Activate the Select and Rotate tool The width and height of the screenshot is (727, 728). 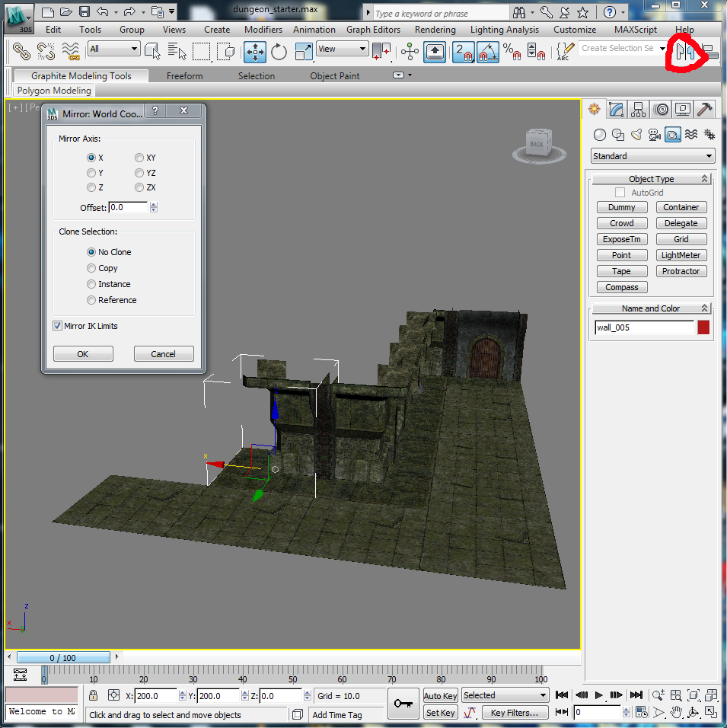(x=279, y=51)
